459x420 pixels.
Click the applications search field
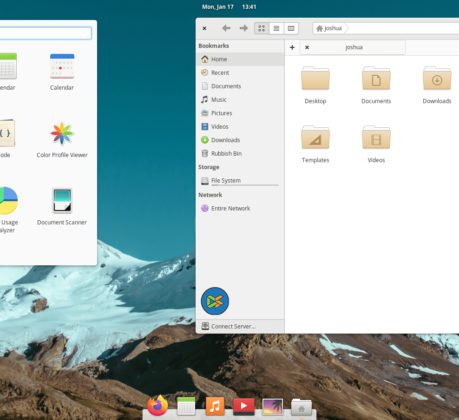point(46,33)
